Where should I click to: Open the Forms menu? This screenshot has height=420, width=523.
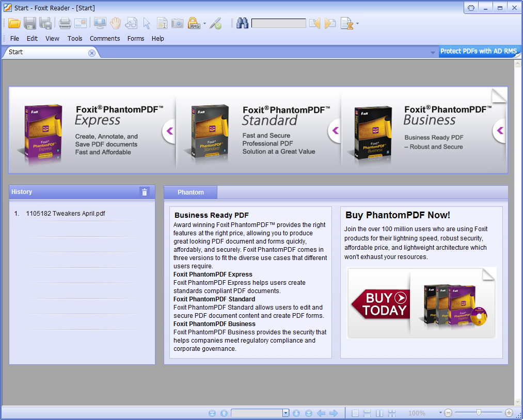[136, 39]
